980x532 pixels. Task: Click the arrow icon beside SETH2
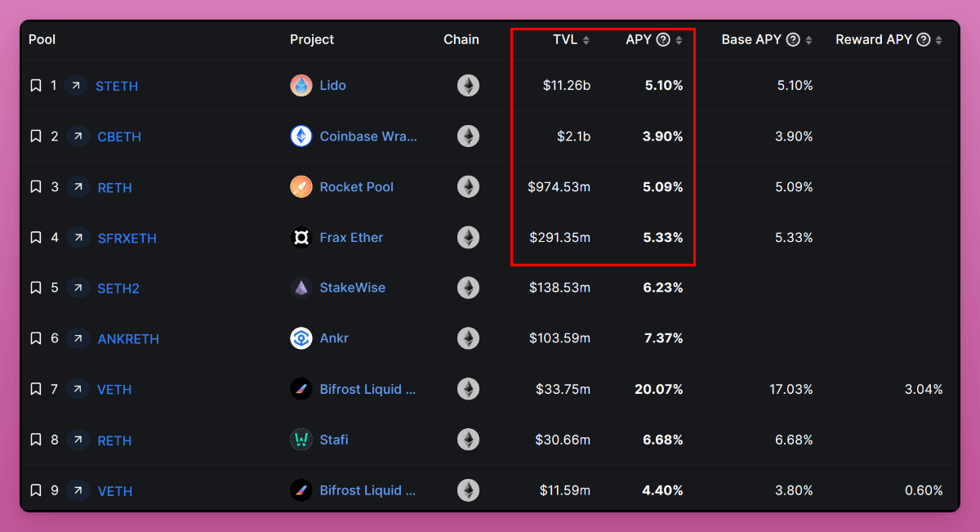78,288
